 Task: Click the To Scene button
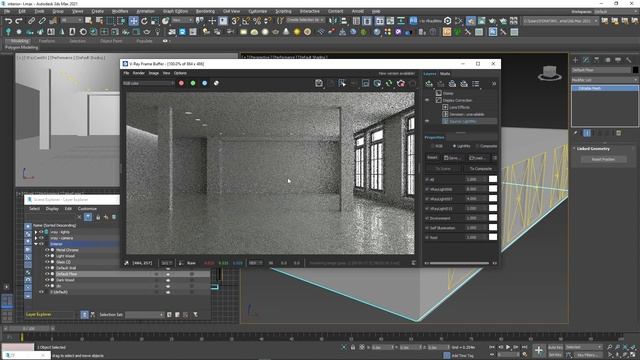443,169
